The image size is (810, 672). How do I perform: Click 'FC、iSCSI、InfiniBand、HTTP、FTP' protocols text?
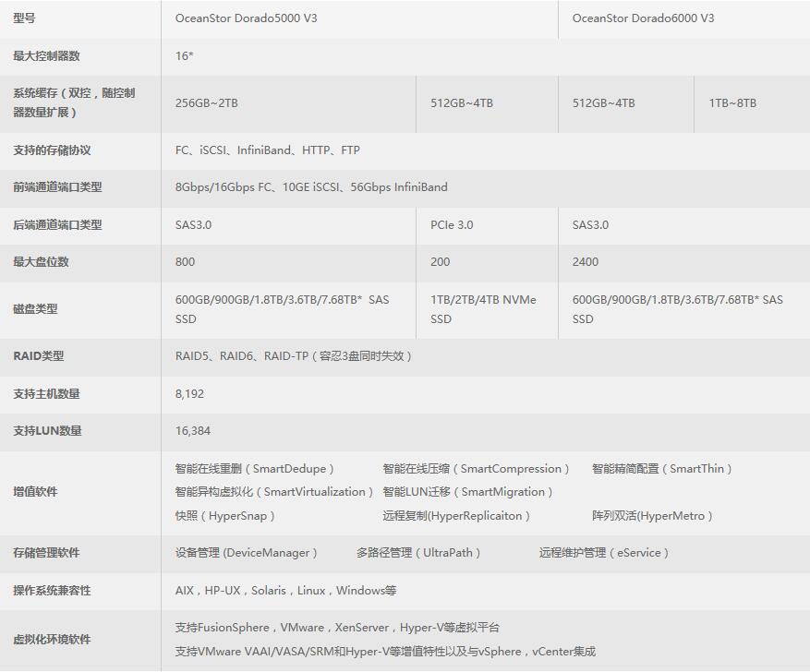tap(268, 150)
